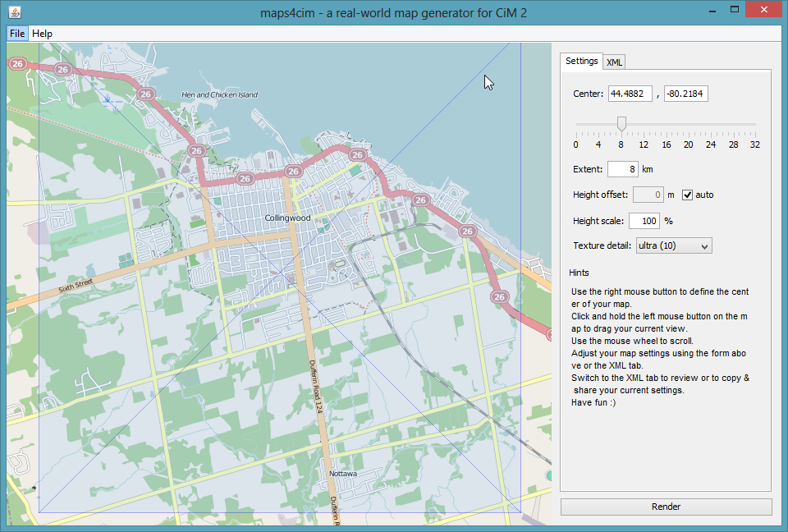Screen dimensions: 788x532
Task: Focus the Height scale percent field
Action: [x=644, y=221]
